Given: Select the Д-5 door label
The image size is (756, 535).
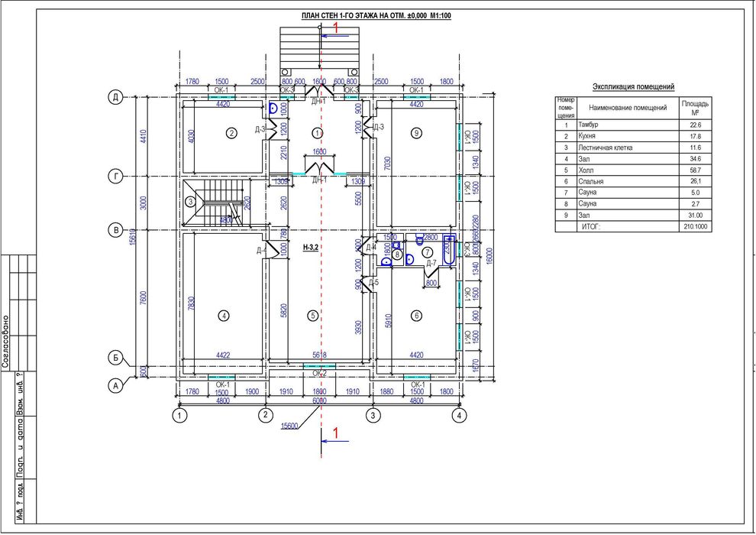Looking at the screenshot, I should point(373,282).
